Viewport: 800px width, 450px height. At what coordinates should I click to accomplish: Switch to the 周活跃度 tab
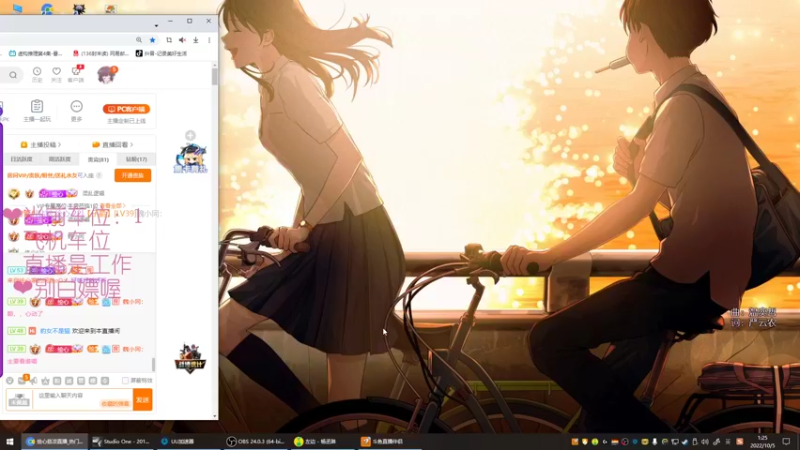coord(60,159)
